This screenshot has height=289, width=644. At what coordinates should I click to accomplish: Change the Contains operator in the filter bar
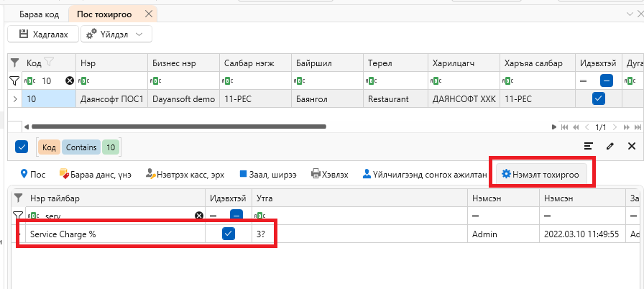pyautogui.click(x=81, y=147)
